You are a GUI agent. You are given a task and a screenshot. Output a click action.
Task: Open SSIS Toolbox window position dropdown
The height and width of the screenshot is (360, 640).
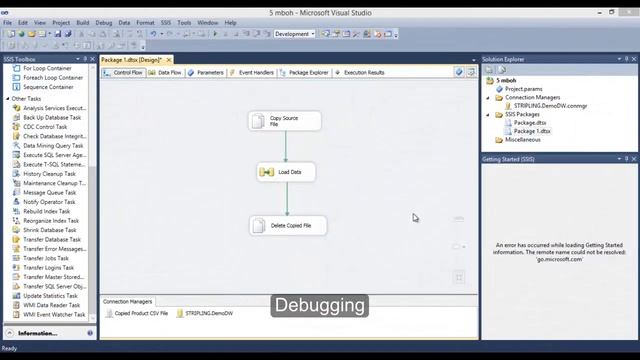[x=78, y=59]
